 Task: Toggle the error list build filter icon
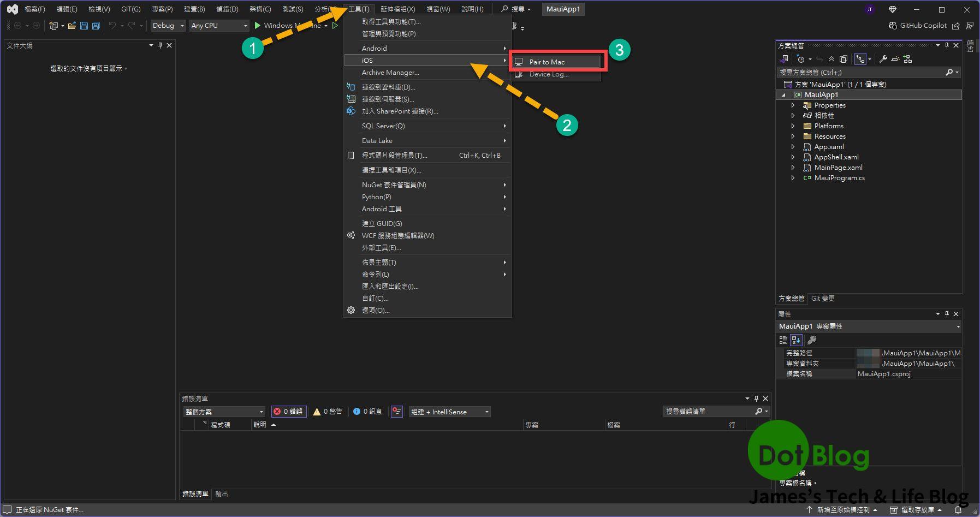coord(397,412)
